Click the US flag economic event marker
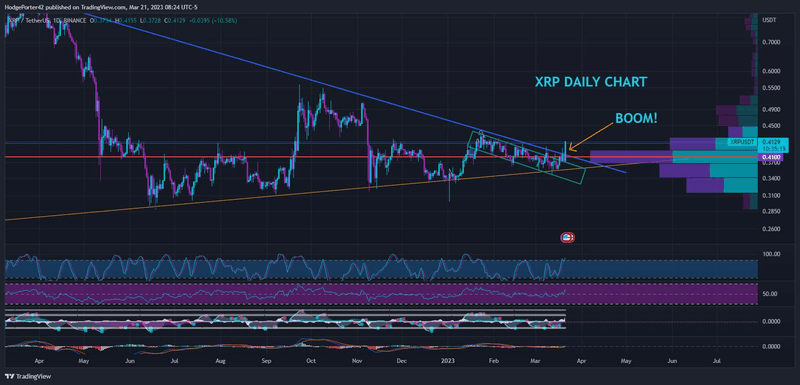Viewport: 800px width, 385px height. coord(567,237)
